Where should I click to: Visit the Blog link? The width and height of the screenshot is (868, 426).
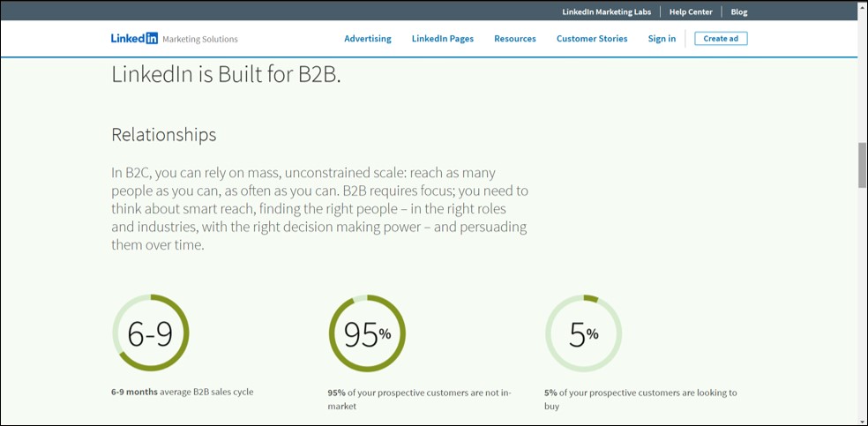[739, 11]
